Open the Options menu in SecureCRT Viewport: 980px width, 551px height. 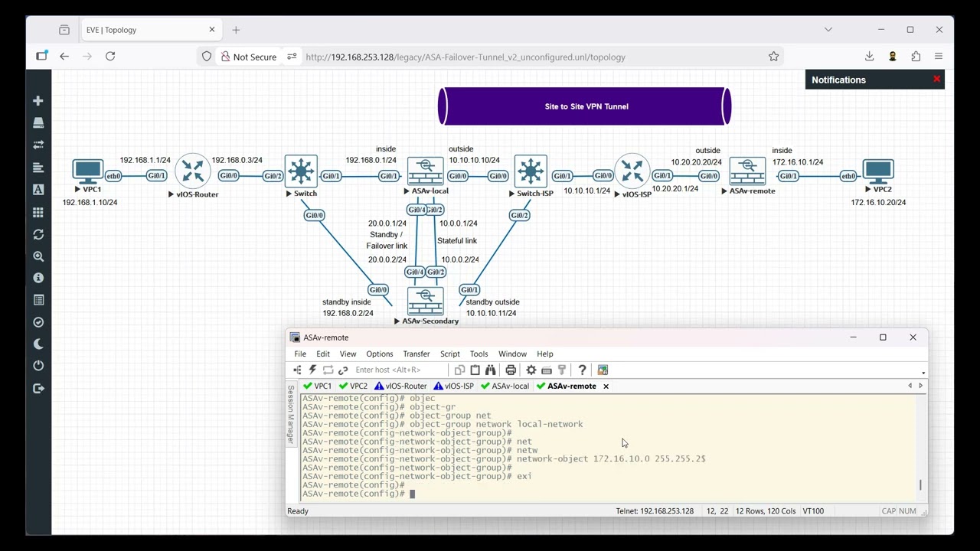click(x=379, y=354)
